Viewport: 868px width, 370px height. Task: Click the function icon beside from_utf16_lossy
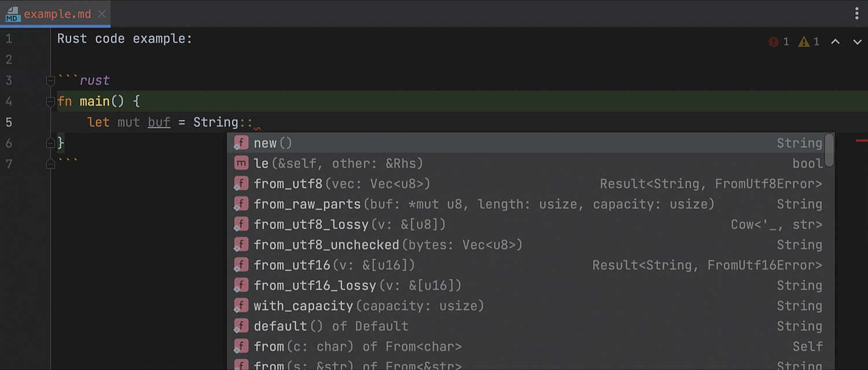[241, 285]
